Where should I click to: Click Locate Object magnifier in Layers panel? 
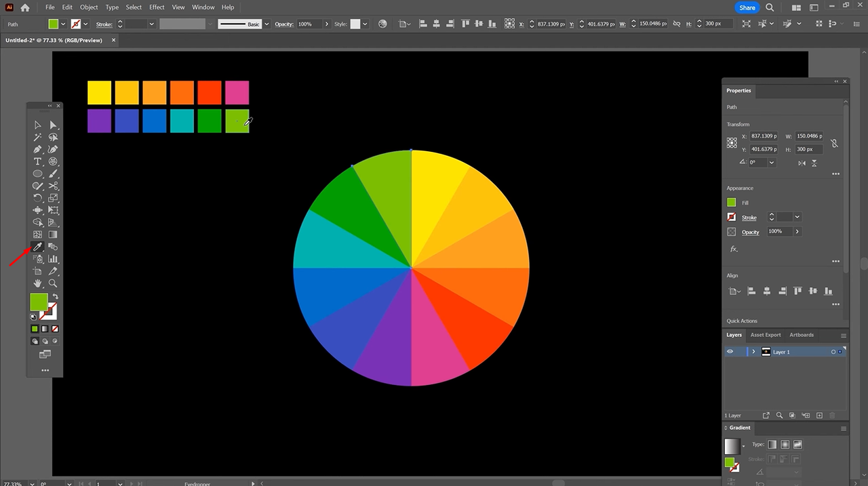(x=780, y=415)
